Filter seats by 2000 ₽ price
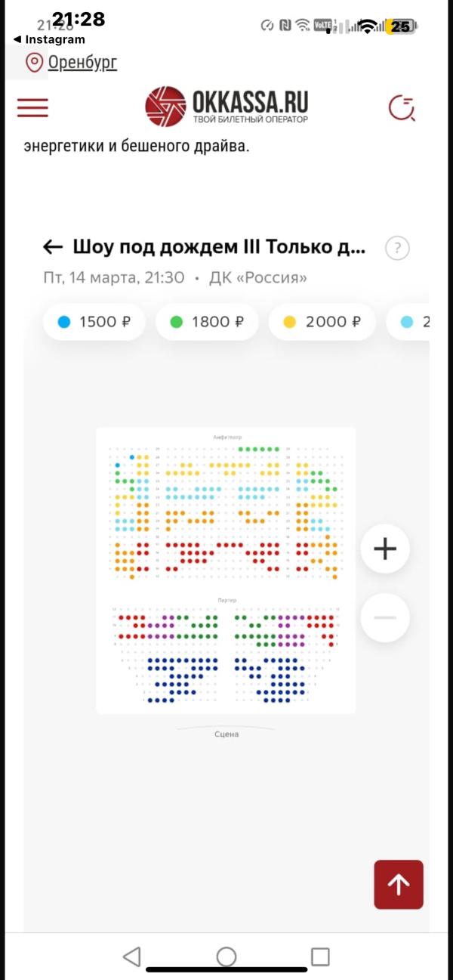 [x=322, y=322]
